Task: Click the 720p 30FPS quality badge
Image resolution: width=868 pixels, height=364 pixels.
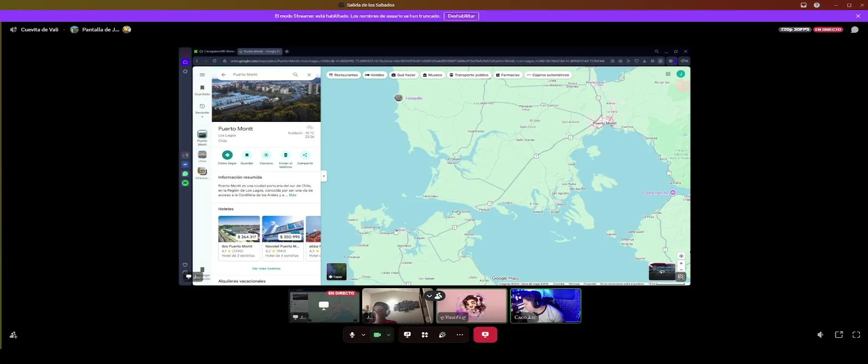Action: [795, 29]
